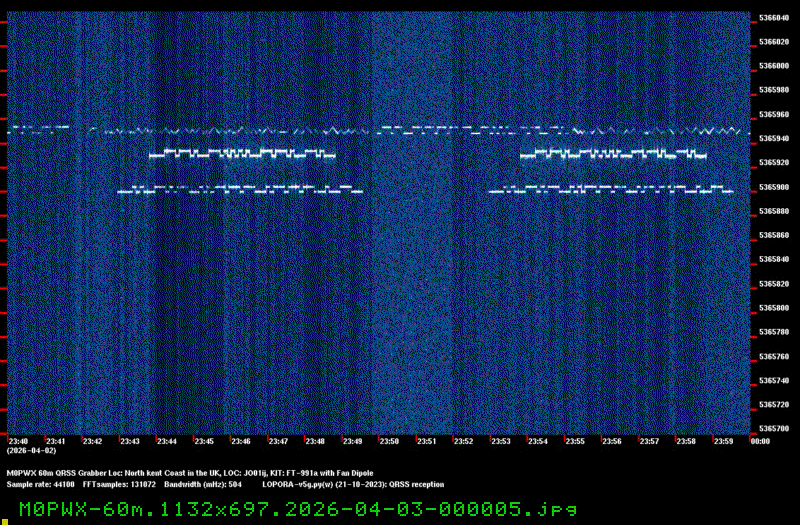Image resolution: width=800 pixels, height=525 pixels.
Task: Pick the 5365820 frequency label
Action: [774, 284]
